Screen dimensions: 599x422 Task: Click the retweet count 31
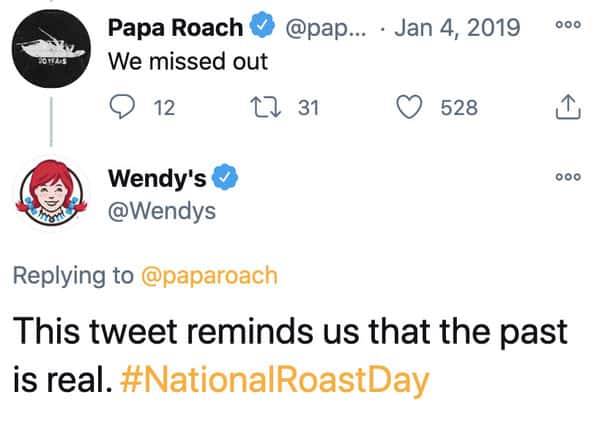308,107
